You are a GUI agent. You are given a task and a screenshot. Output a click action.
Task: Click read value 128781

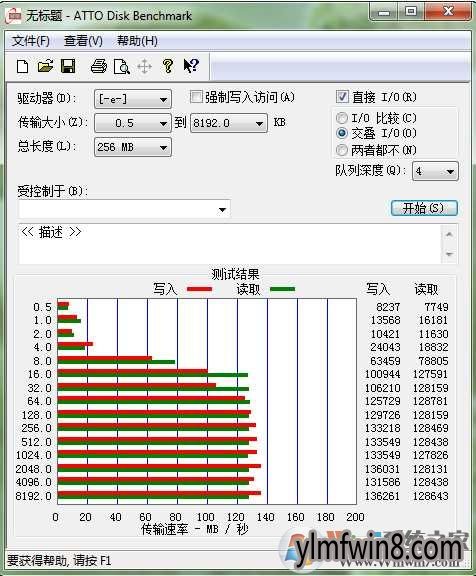coord(430,401)
